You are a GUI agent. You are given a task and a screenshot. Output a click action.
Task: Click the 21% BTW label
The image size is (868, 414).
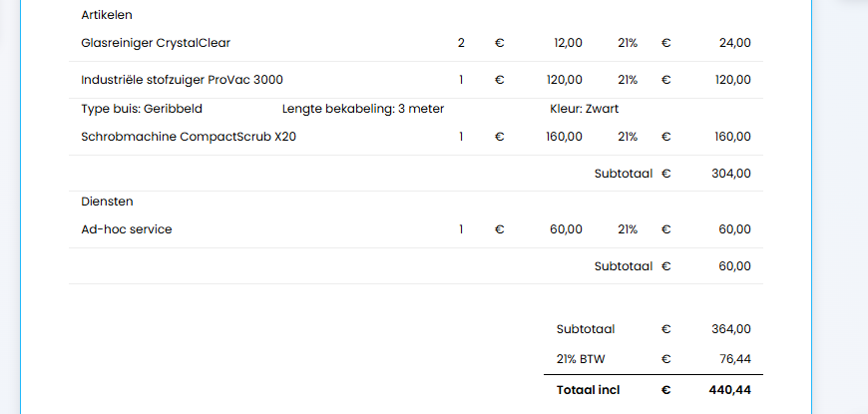[581, 358]
